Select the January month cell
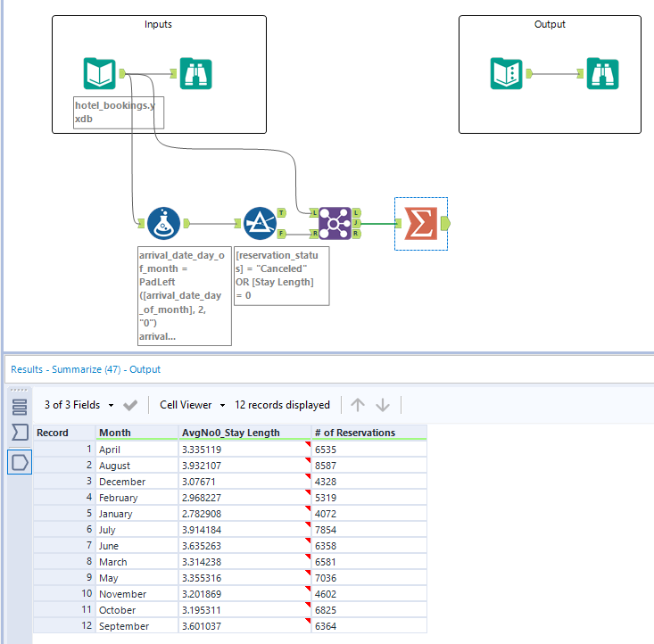The image size is (654, 644). (x=137, y=514)
